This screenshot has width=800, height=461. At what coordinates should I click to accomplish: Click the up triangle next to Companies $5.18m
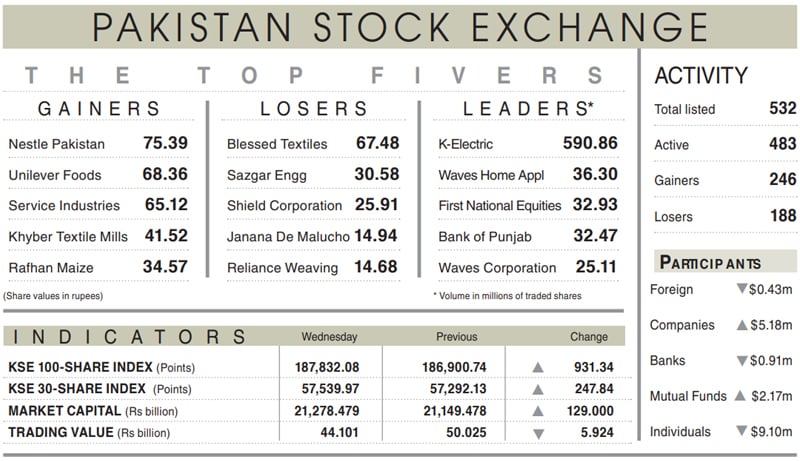click(x=741, y=325)
